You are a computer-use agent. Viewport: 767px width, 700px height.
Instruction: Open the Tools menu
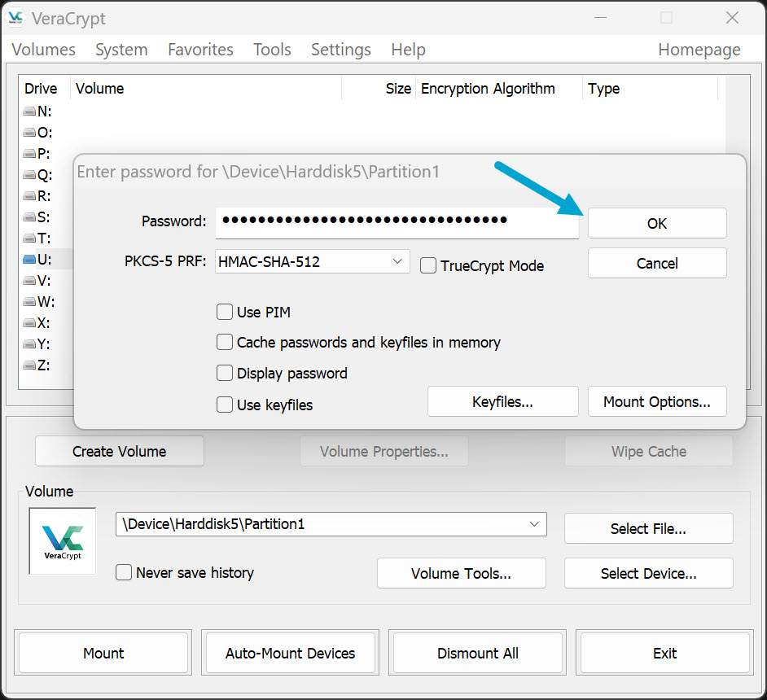[272, 50]
